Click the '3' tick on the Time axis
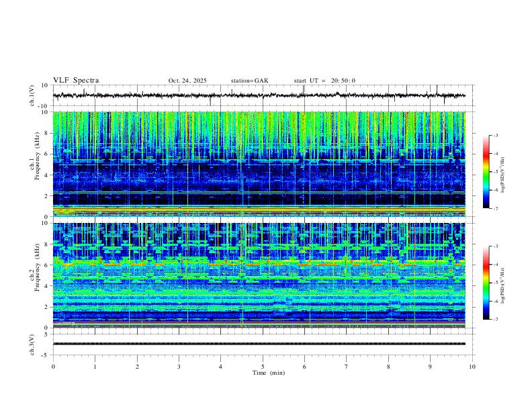 (x=179, y=367)
